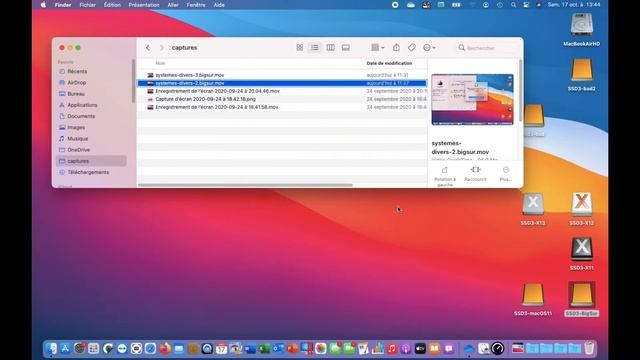Open Firefox from the Dock
Image resolution: width=640 pixels, height=360 pixels.
pos(165,349)
